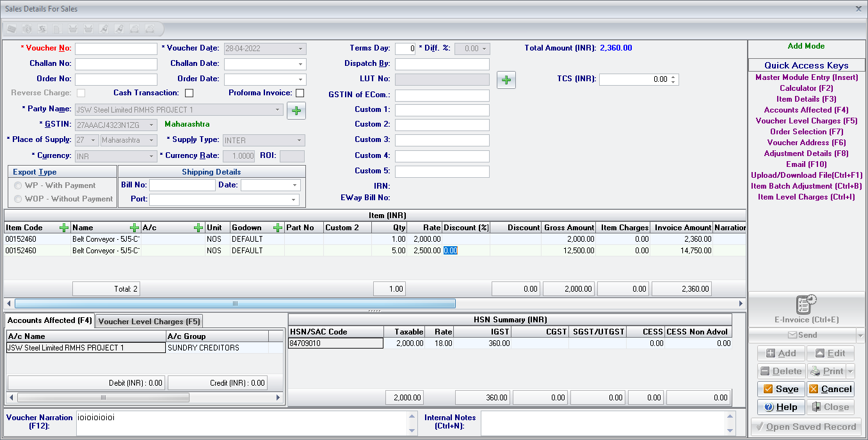Click the Custom 1 input field
Image resolution: width=868 pixels, height=440 pixels.
442,110
